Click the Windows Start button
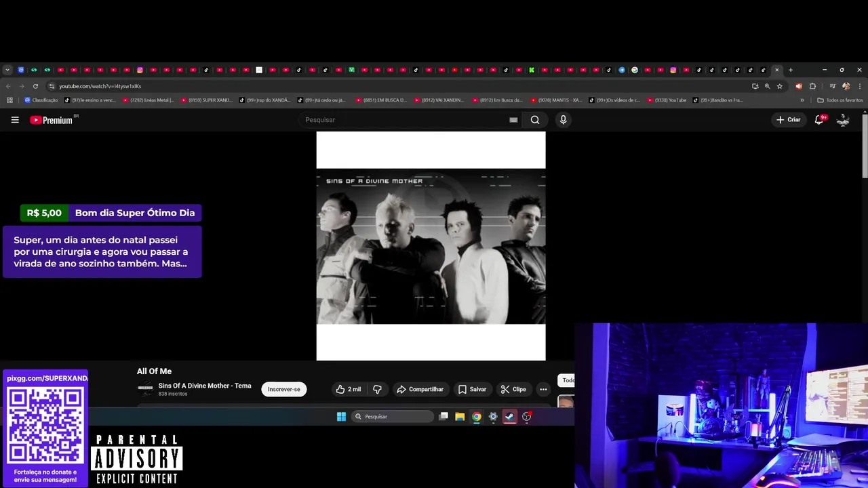868x488 pixels. (341, 416)
